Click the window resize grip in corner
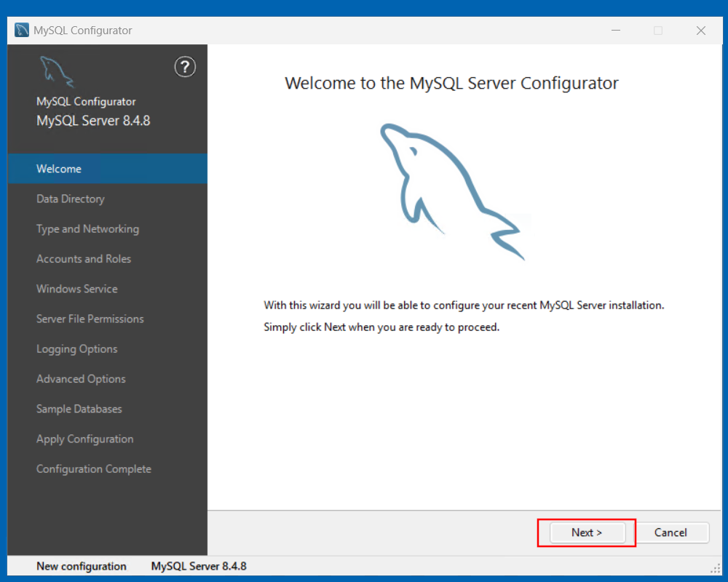This screenshot has width=728, height=582. 716,568
